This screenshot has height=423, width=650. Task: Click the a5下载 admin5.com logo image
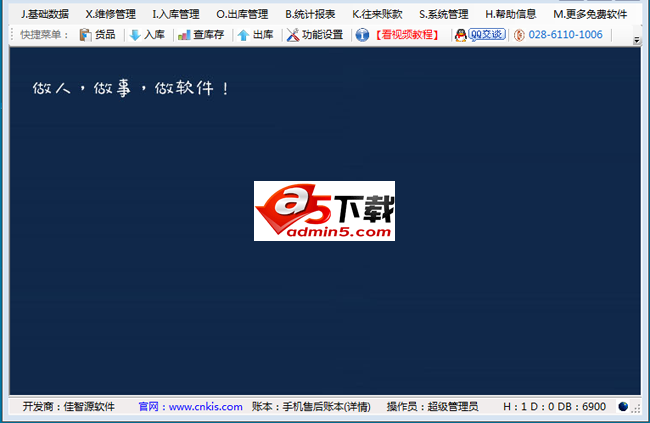point(324,211)
